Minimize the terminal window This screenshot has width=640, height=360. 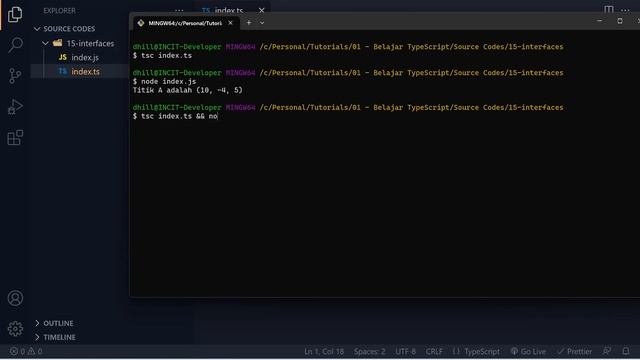pos(599,21)
